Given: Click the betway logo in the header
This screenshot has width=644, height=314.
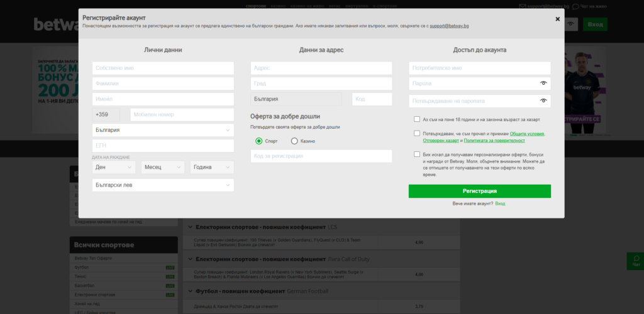Looking at the screenshot, I should (x=56, y=24).
